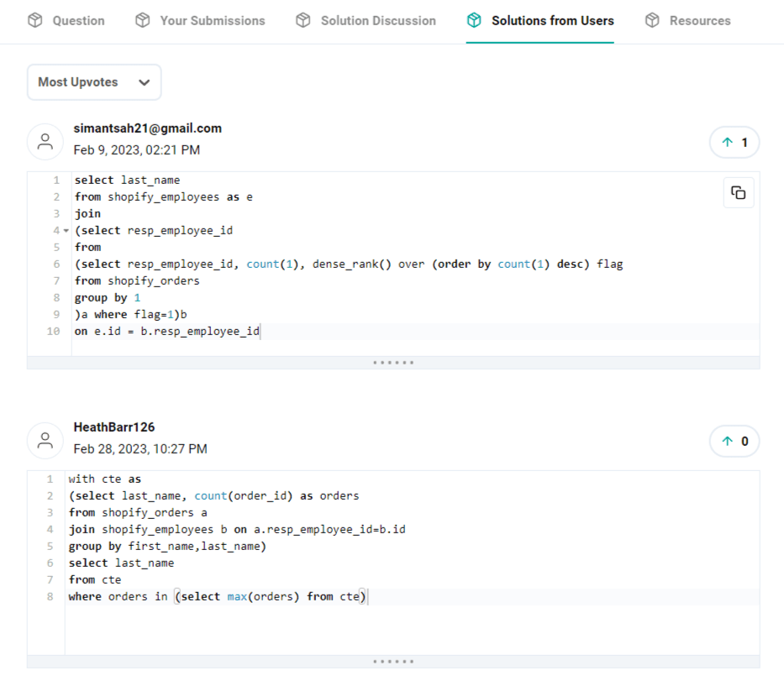Image resolution: width=784 pixels, height=681 pixels.
Task: Open the Most Upvotes sort dropdown
Action: 93,82
